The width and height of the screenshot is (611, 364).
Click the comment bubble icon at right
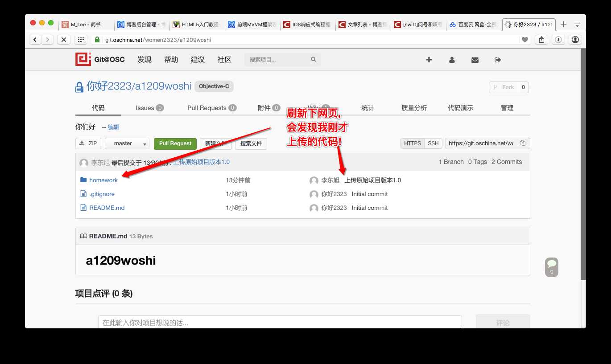[552, 267]
